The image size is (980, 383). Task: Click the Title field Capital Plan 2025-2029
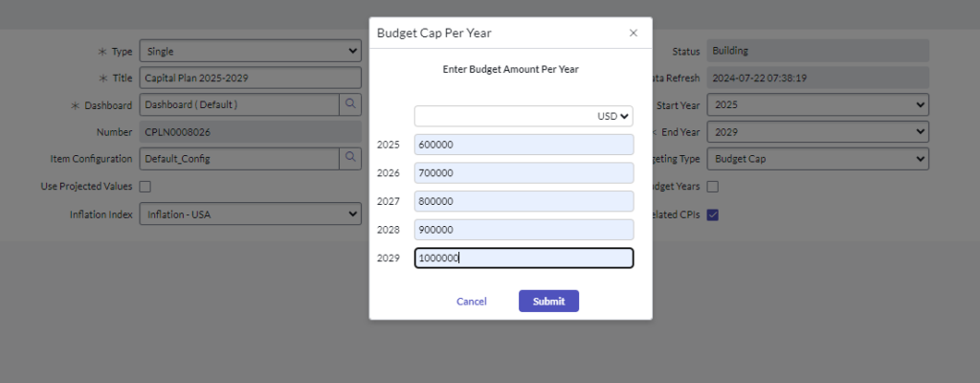point(250,78)
